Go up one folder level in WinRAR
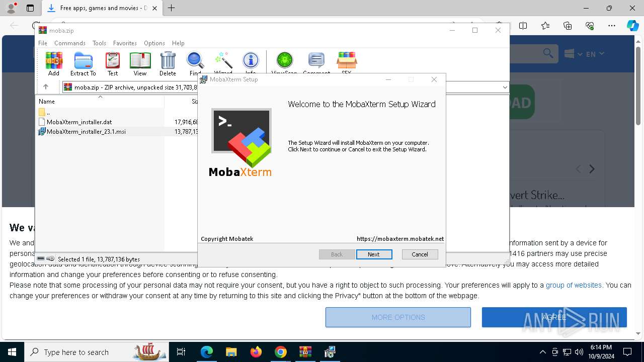This screenshot has width=644, height=362. coord(45,87)
